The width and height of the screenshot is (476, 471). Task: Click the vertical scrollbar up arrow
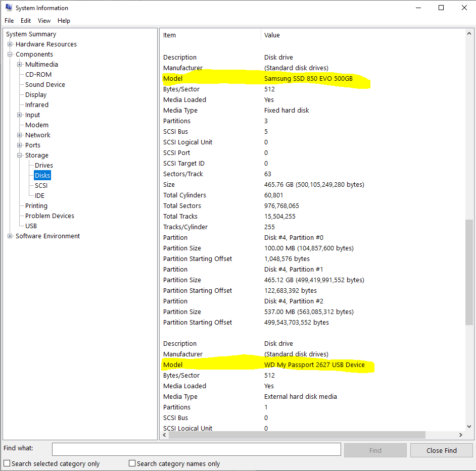(469, 33)
